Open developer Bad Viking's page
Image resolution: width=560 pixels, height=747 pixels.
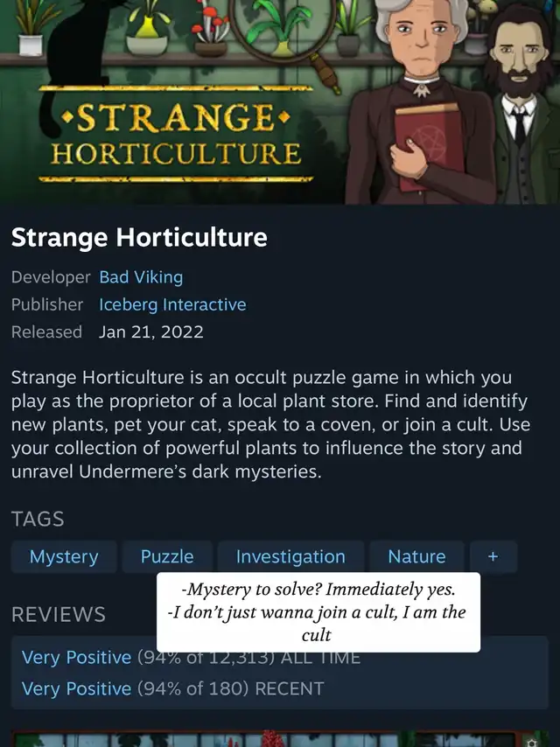141,276
